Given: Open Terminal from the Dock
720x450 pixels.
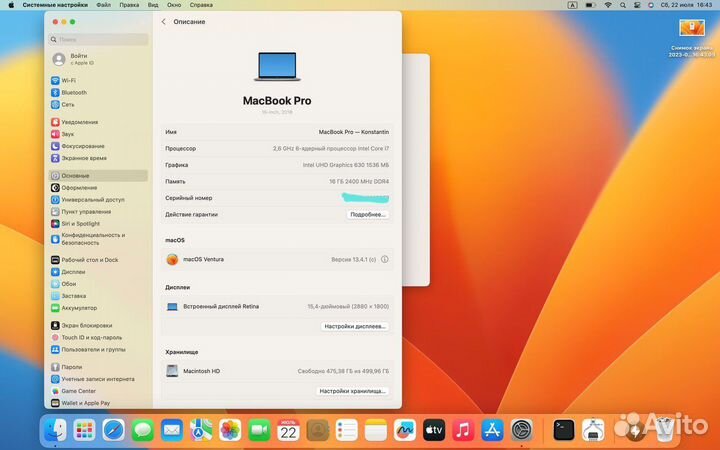Looking at the screenshot, I should pos(563,430).
